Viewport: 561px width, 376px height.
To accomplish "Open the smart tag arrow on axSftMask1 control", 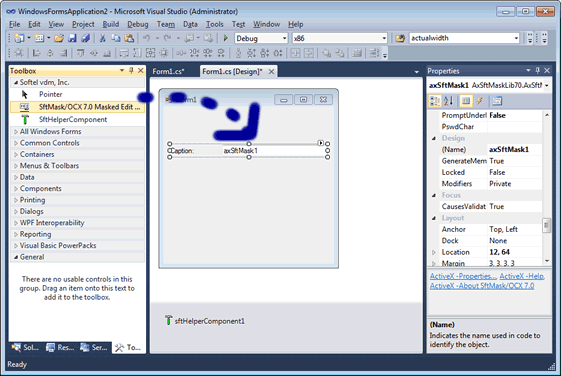I will pos(321,143).
